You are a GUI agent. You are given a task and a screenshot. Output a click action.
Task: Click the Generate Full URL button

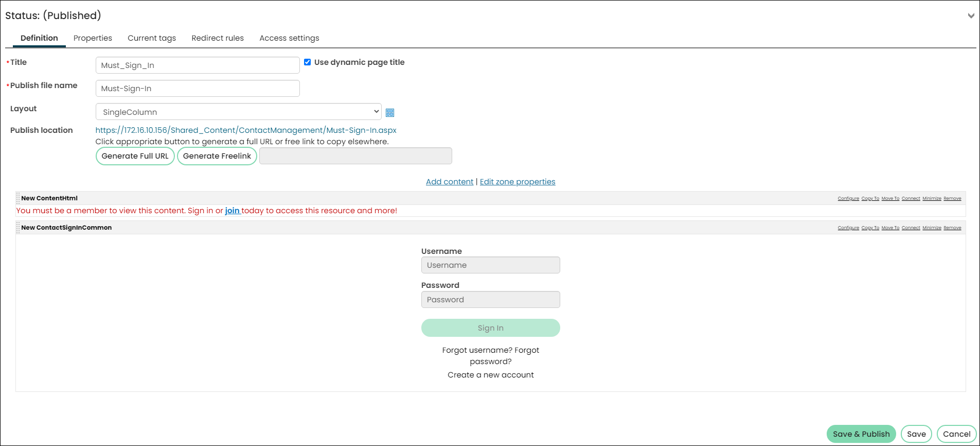[x=135, y=156]
